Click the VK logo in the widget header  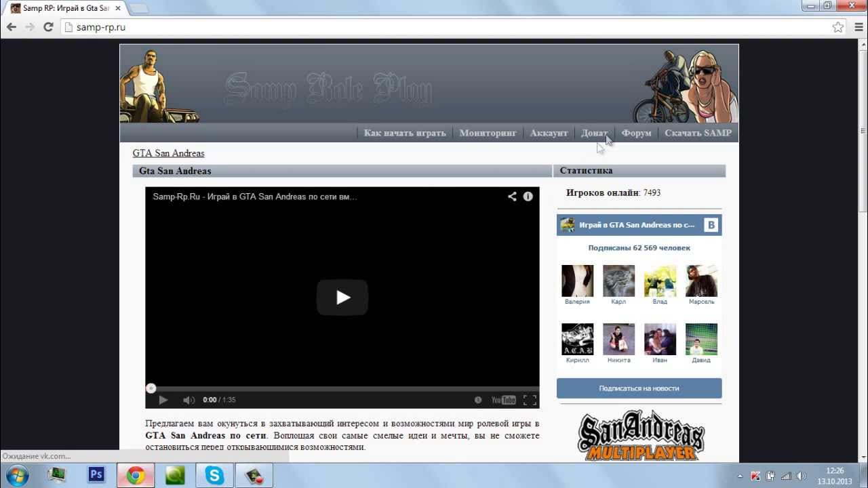click(711, 225)
